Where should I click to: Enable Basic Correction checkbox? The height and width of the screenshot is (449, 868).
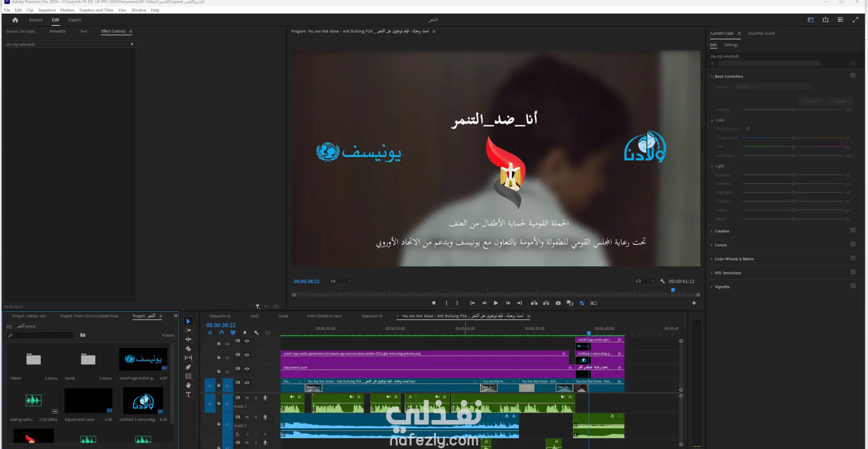point(853,76)
